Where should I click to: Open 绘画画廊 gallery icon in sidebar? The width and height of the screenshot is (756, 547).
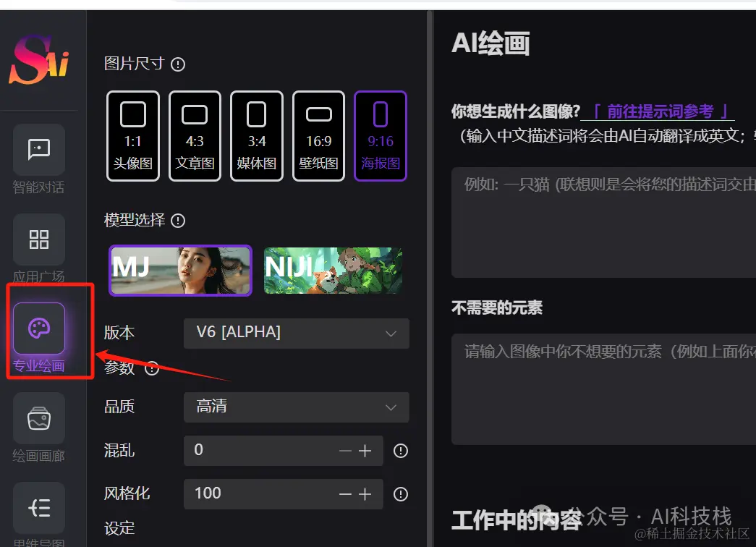point(39,418)
